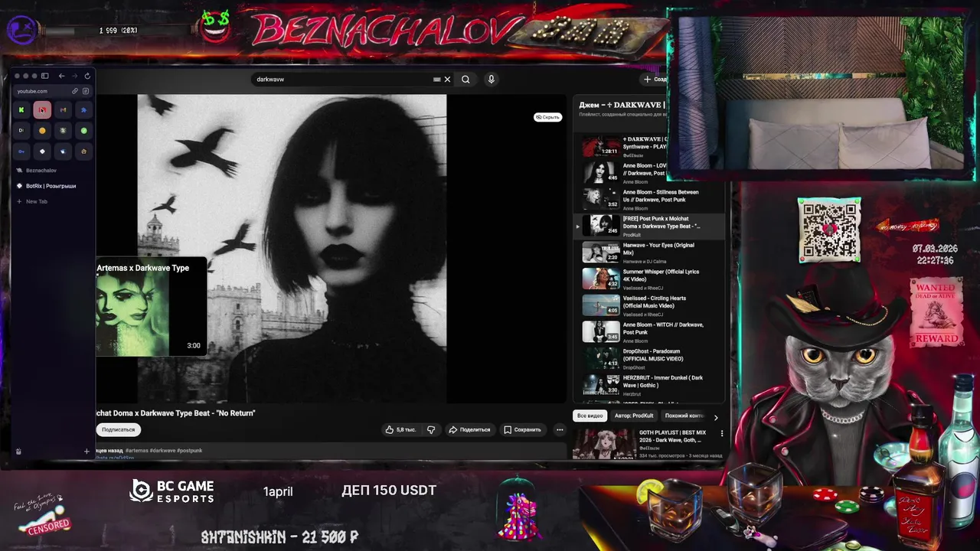980x551 pixels.
Task: Open the Gmail pinned tab
Action: (63, 110)
